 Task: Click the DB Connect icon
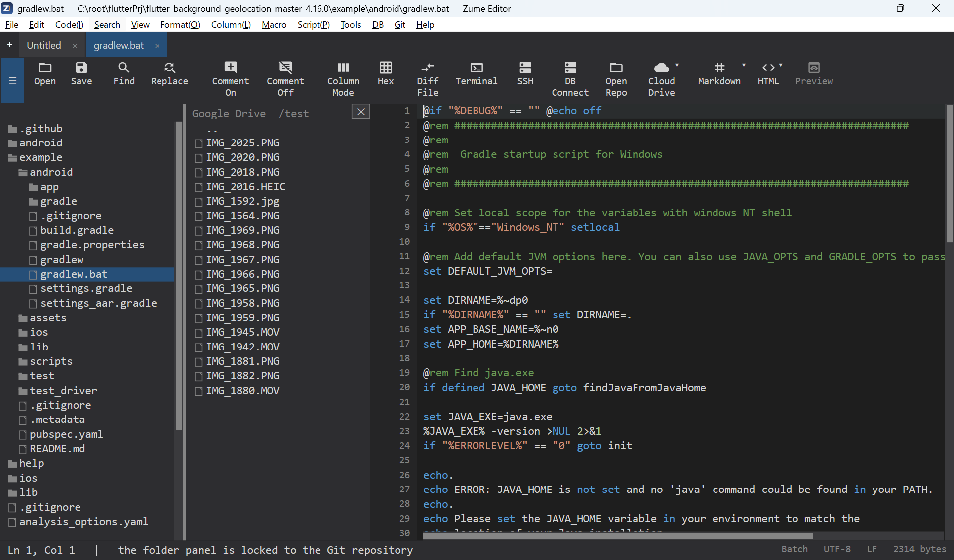click(570, 79)
